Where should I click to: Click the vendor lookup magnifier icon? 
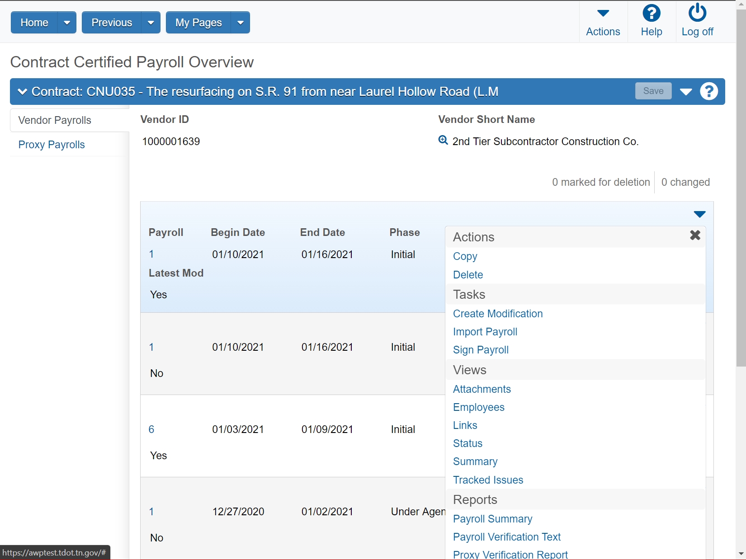tap(443, 140)
